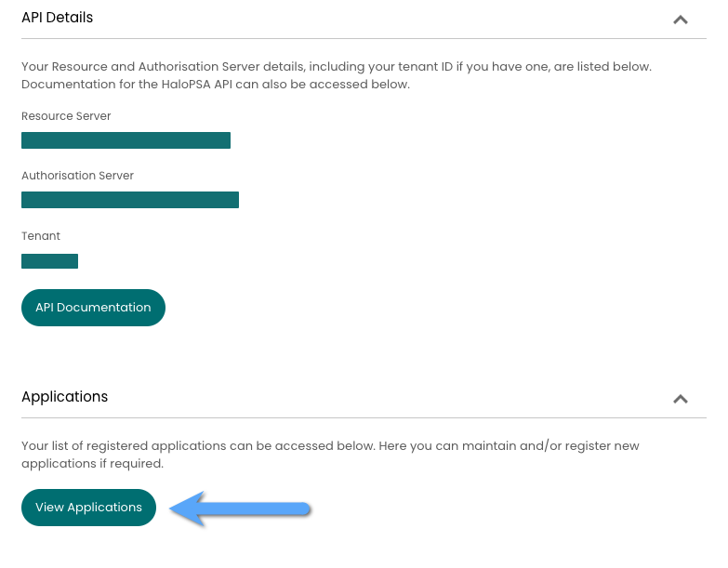
Task: Click the Authorisation Server field label
Action: pos(77,176)
